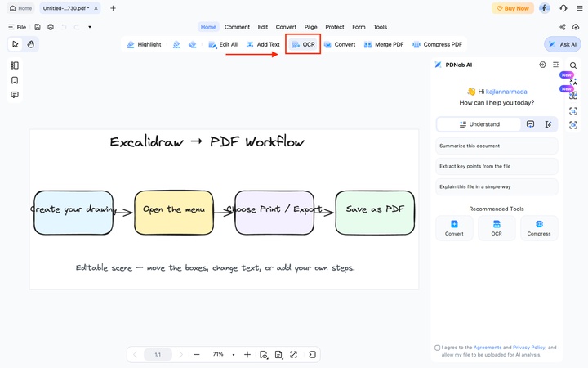The width and height of the screenshot is (588, 368).
Task: Click the Buy Now button
Action: (513, 8)
